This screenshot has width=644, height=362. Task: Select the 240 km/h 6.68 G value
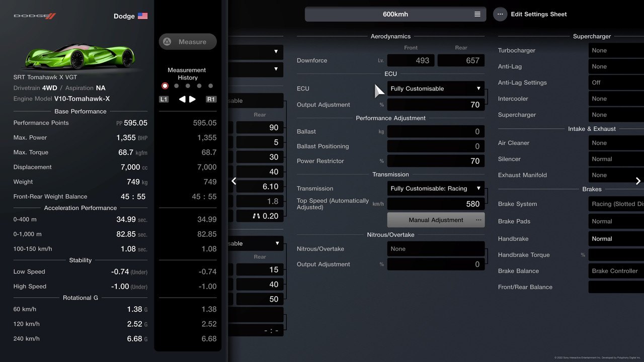click(137, 339)
